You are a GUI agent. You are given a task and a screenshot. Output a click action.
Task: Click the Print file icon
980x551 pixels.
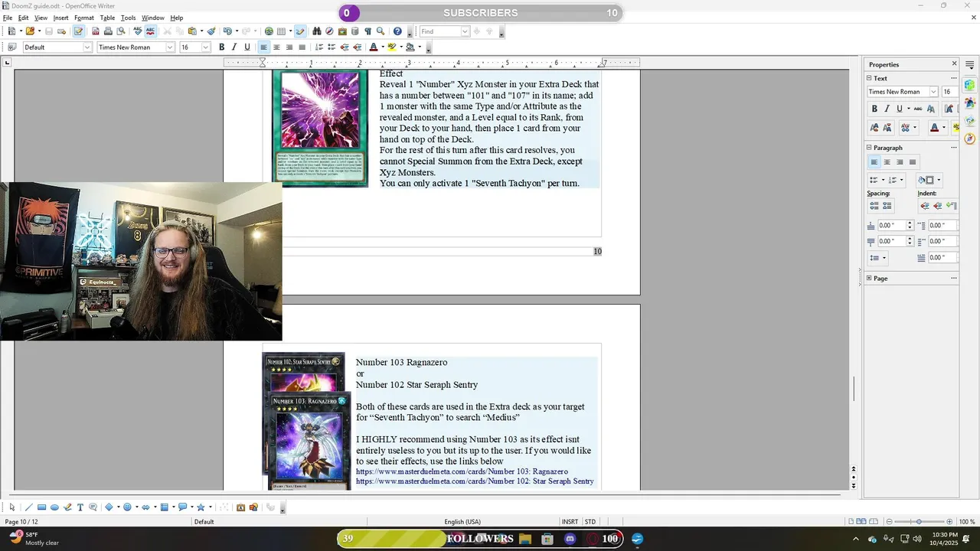108,31
